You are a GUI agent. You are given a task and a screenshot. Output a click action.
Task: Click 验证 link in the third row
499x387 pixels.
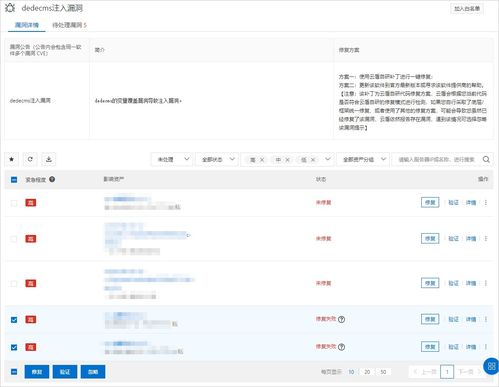pos(453,283)
